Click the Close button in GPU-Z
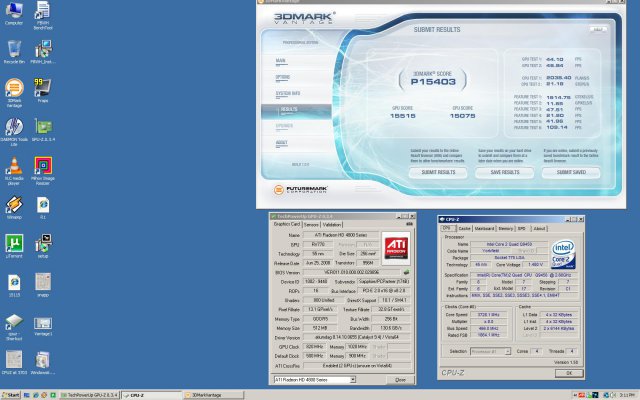This screenshot has height=400, width=640. click(400, 380)
